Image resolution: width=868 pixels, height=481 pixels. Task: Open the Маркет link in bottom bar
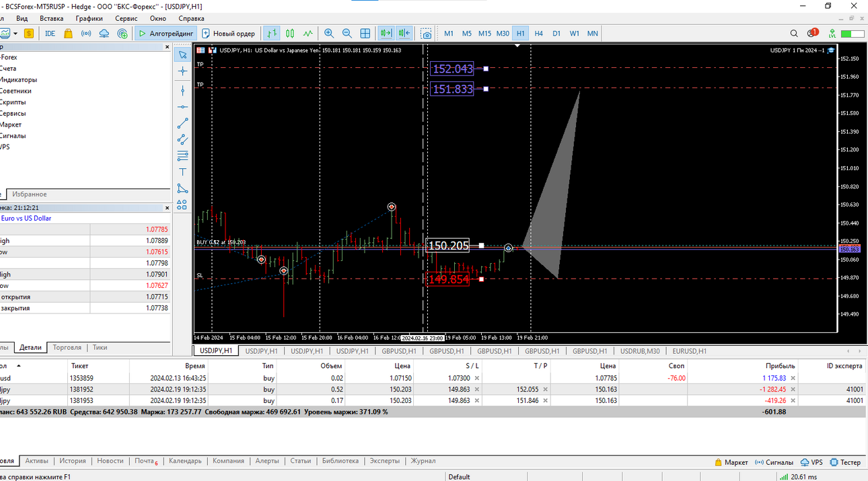pyautogui.click(x=731, y=462)
